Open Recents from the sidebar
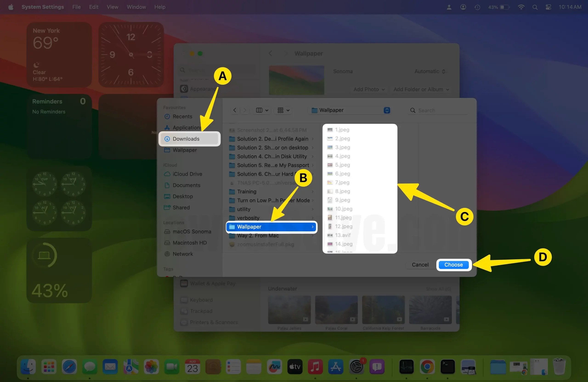 click(183, 117)
